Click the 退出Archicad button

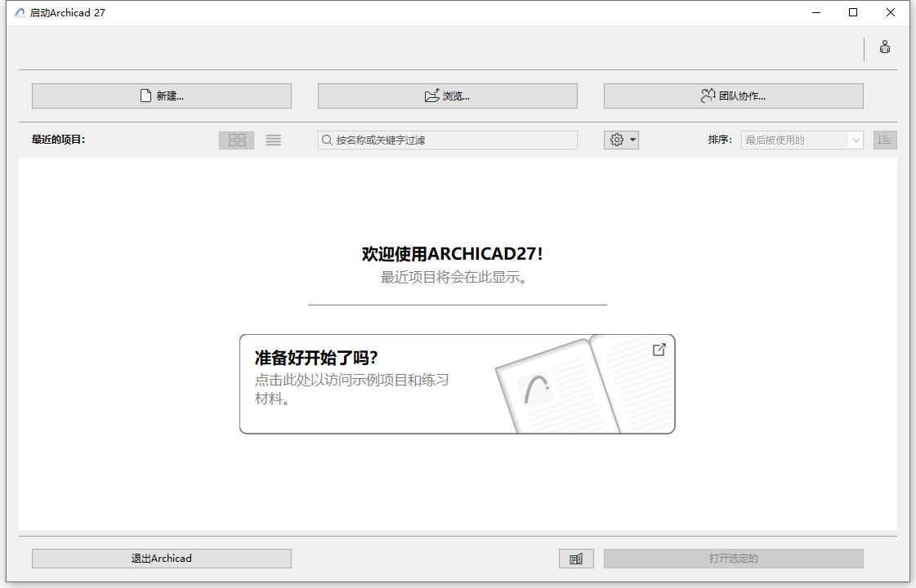161,558
